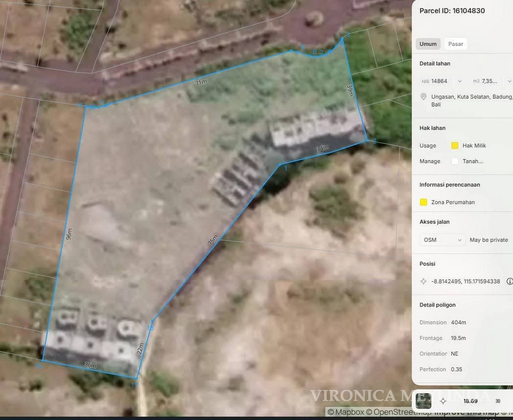513x420 pixels.
Task: Click the 22m edge label on the parcel
Action: (x=140, y=349)
